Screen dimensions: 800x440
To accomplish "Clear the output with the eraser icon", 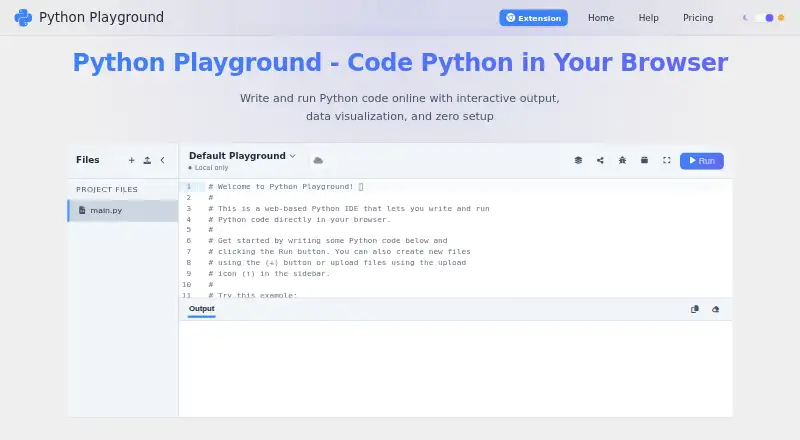I will pos(715,309).
